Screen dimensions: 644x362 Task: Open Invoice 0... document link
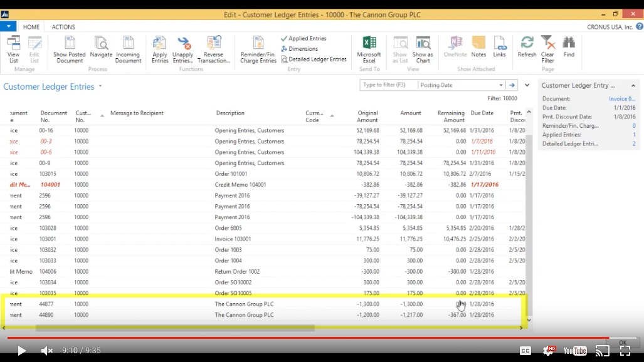622,98
